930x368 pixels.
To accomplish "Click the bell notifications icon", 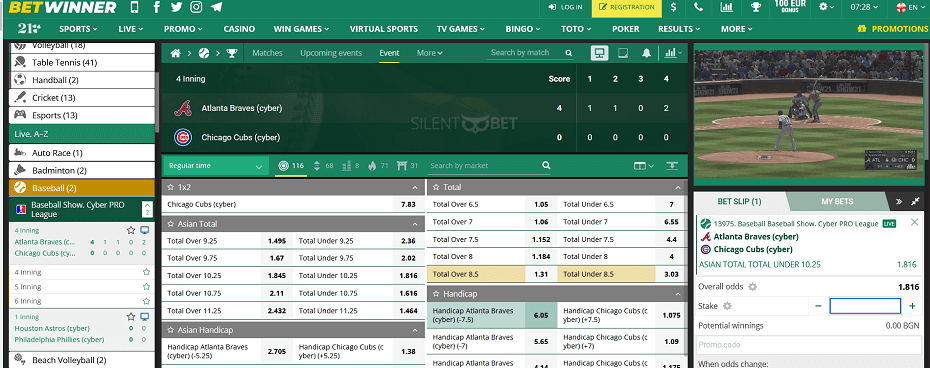I will 646,53.
